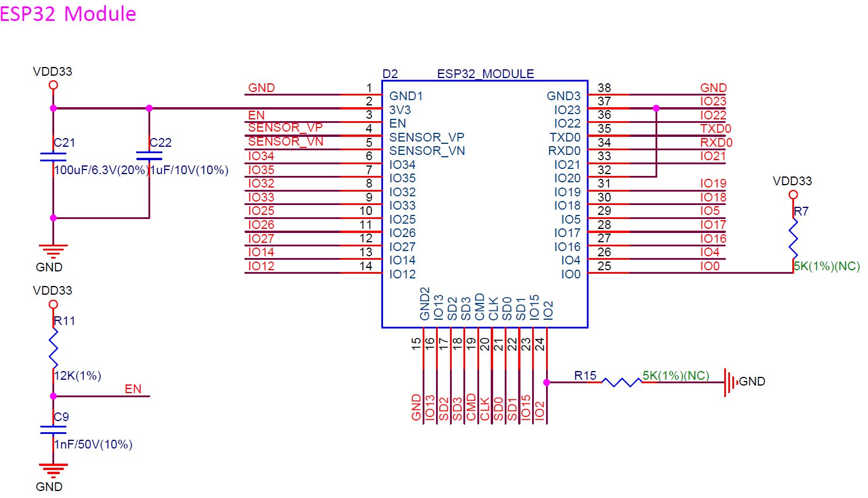Screen dimensions: 868x498
Task: Click pin number 32 on the module
Action: point(604,170)
